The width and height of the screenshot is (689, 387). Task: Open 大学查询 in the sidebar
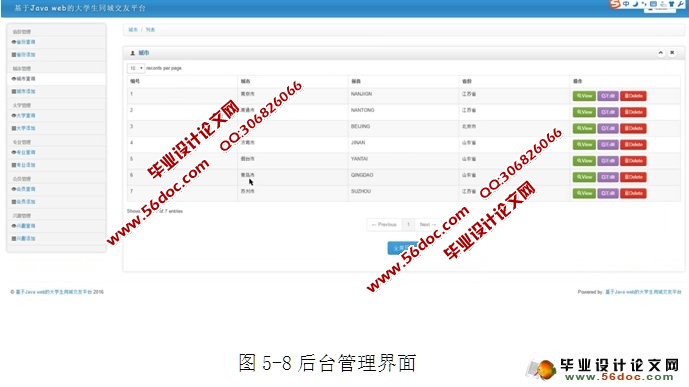click(x=26, y=116)
